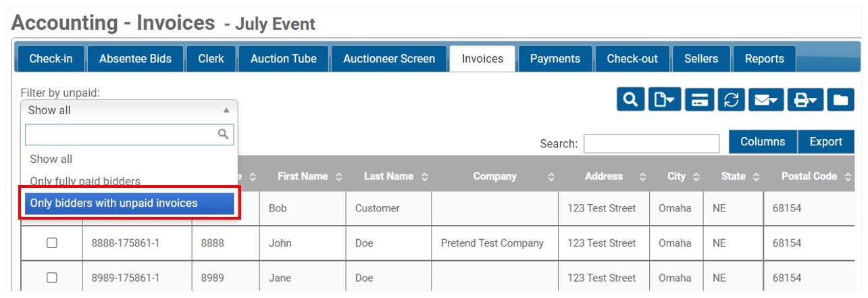This screenshot has height=298, width=868.
Task: Click the 'Jane' first name cell
Action: coord(303,278)
